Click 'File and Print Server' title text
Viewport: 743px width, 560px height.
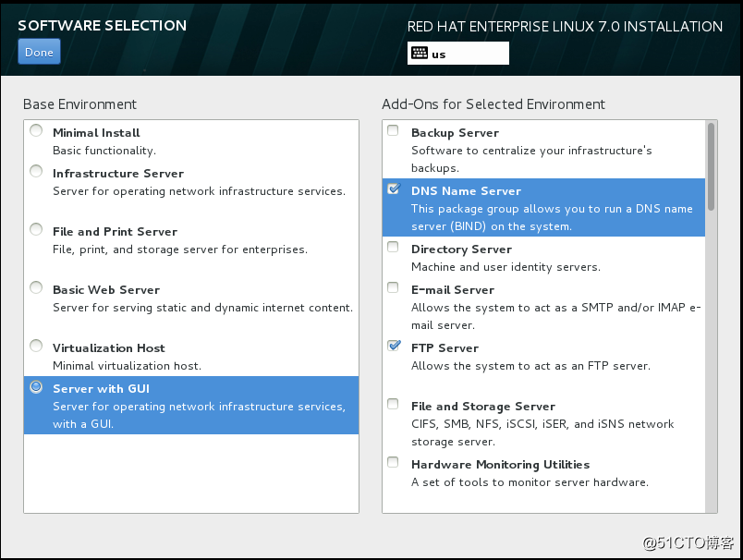[116, 232]
